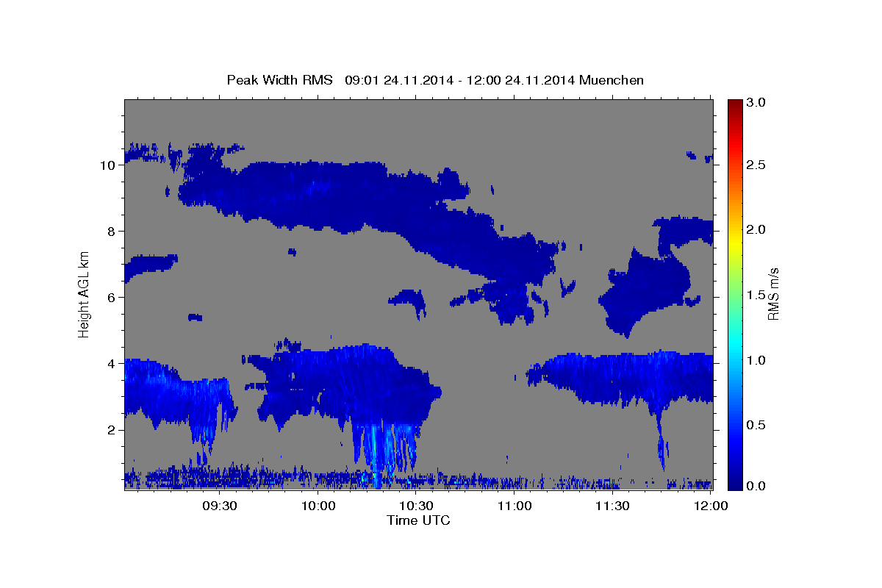Click the 11:30 time tick label
The width and height of the screenshot is (882, 588).
pyautogui.click(x=612, y=506)
